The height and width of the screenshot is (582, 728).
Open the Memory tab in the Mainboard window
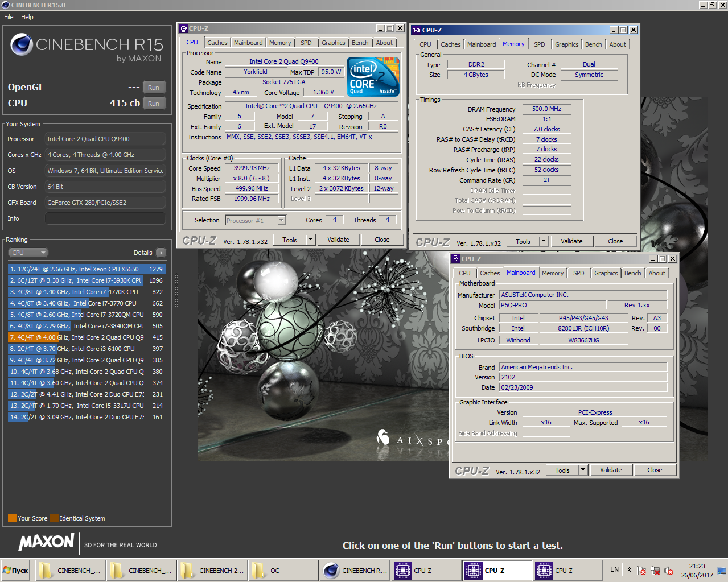(553, 273)
